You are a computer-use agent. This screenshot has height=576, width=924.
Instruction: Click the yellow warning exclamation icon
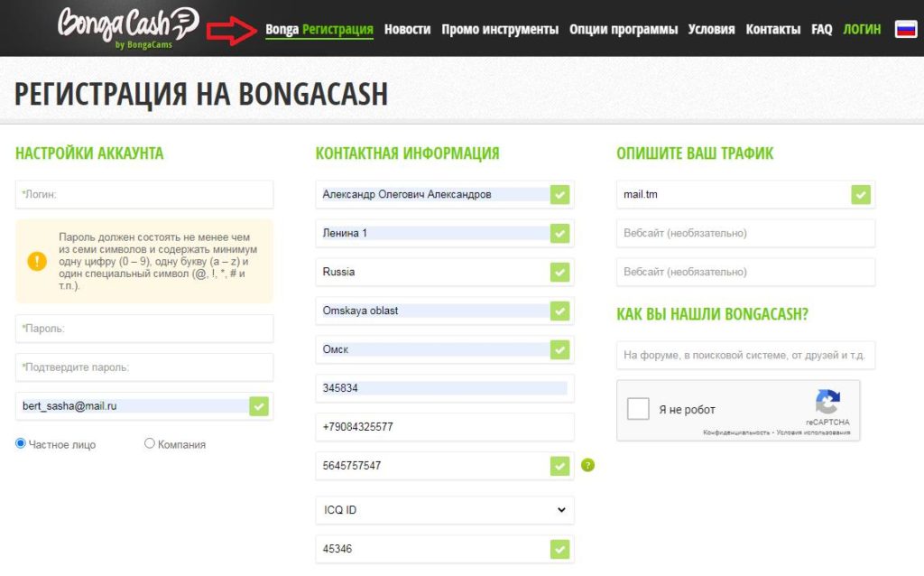click(x=37, y=261)
